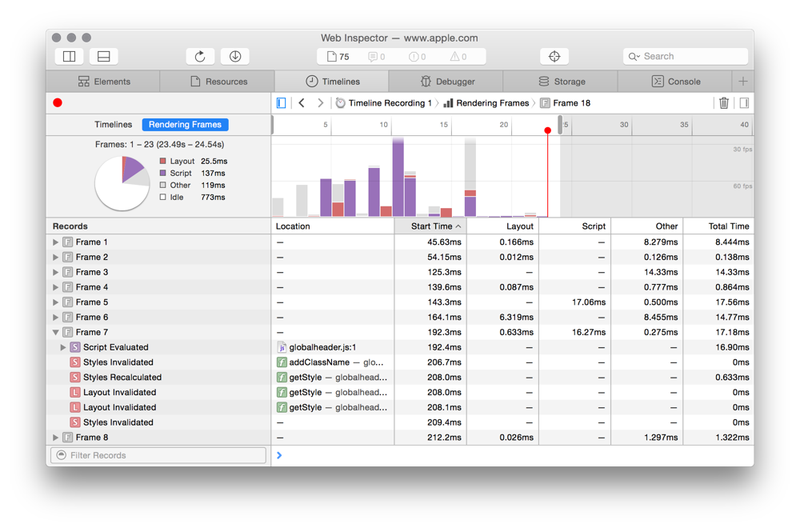Image resolution: width=800 pixels, height=532 pixels.
Task: Click the Filter Records input field
Action: pos(158,455)
